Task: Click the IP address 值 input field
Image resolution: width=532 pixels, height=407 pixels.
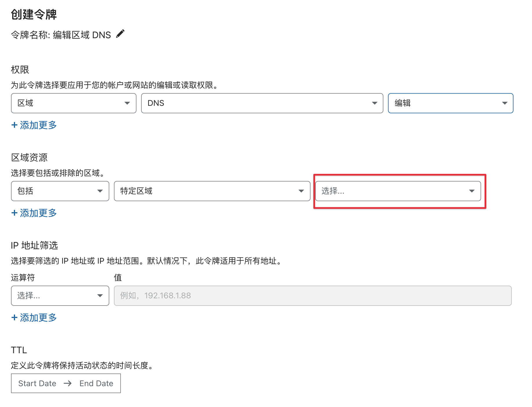Action: point(312,296)
